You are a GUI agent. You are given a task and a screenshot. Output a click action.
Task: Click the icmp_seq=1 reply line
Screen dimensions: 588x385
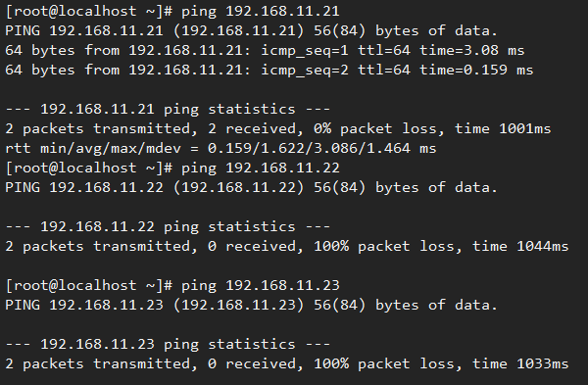click(x=265, y=50)
